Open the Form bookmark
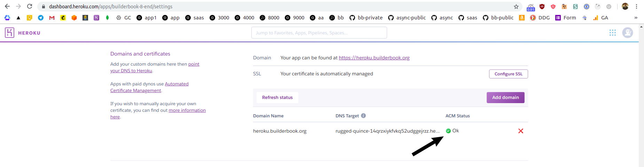This screenshot has height=167, width=644. pos(566,18)
